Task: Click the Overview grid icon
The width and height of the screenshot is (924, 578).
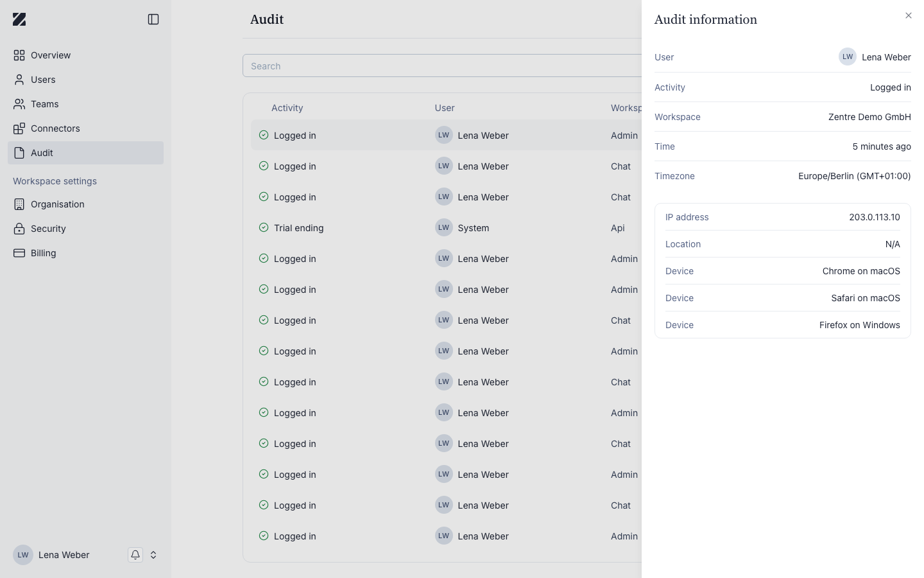Action: point(19,55)
